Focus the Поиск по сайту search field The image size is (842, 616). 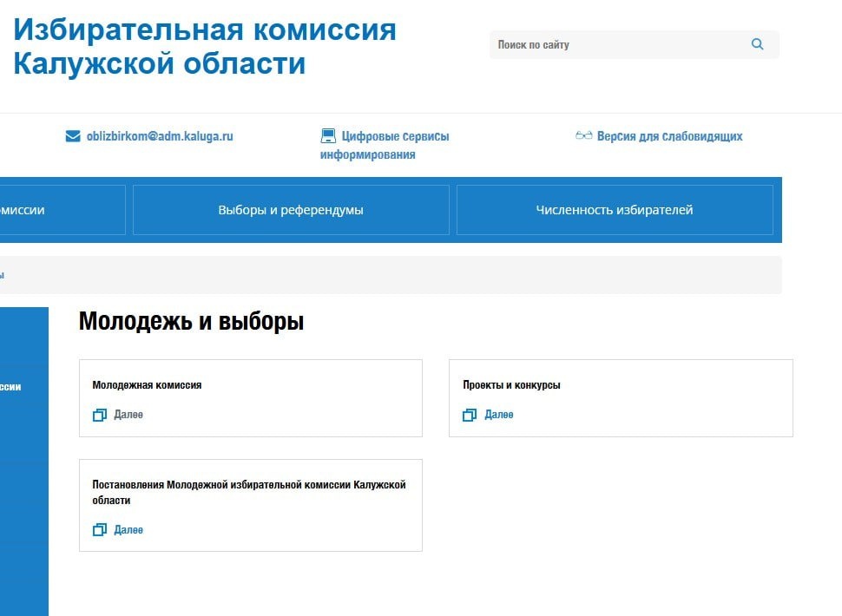635,44
